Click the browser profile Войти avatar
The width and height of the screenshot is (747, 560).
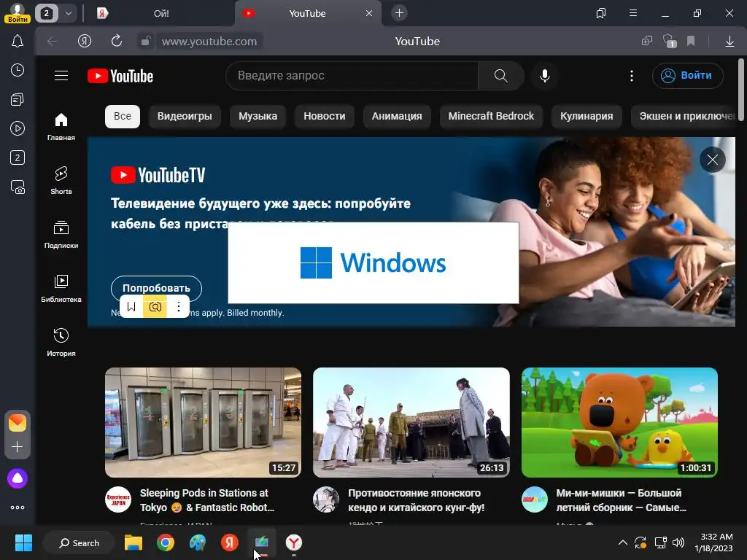point(18,13)
